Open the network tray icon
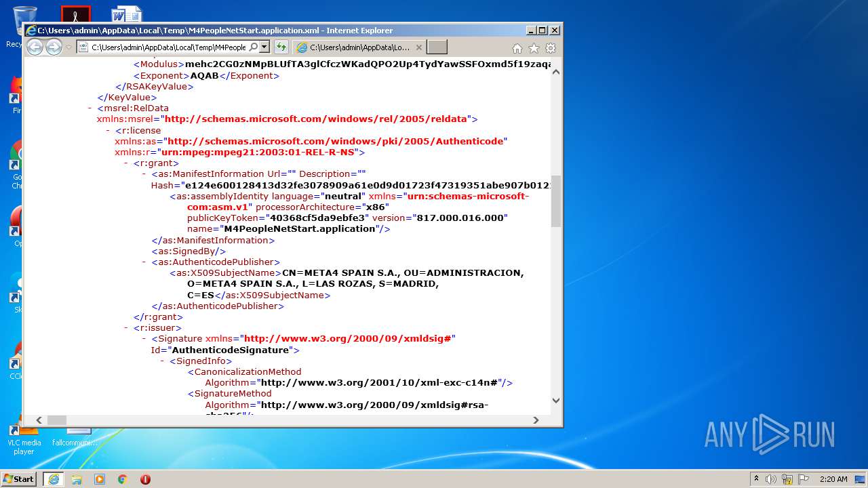 pyautogui.click(x=787, y=479)
